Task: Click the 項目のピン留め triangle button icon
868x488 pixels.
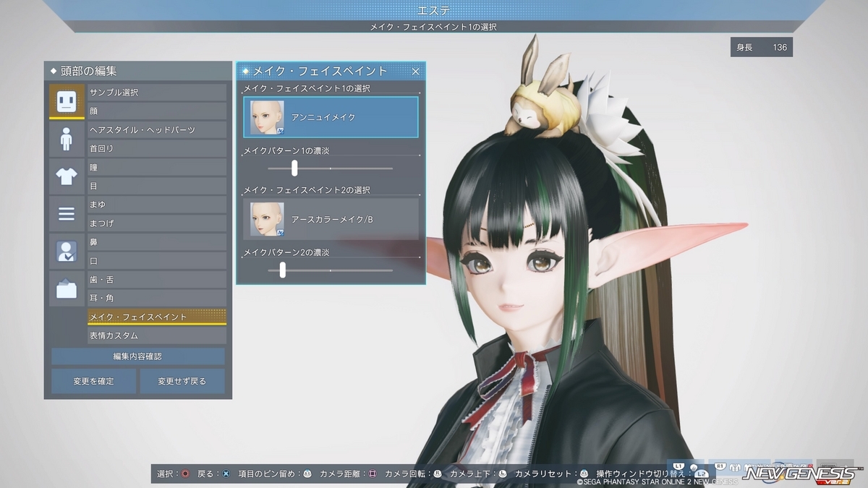Action: point(307,474)
